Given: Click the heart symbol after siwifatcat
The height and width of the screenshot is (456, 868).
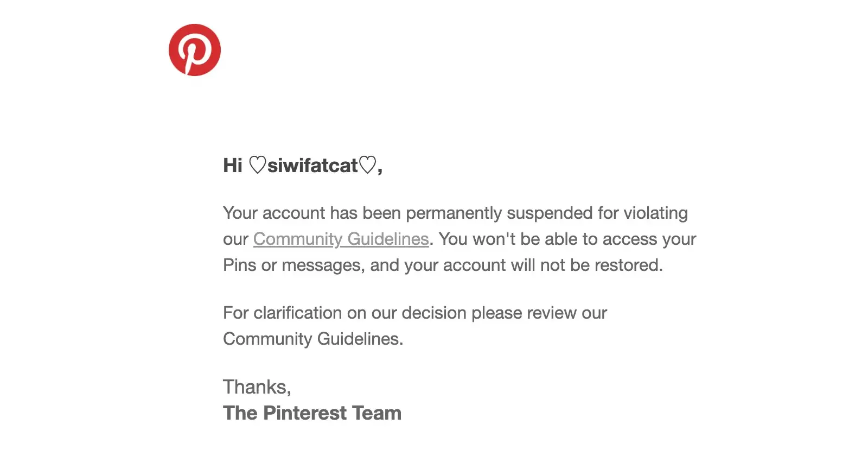Looking at the screenshot, I should click(x=367, y=165).
